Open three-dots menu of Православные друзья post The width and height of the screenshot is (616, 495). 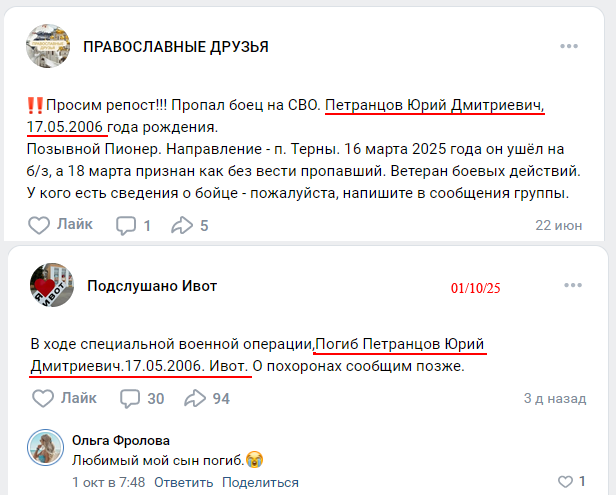point(569,47)
